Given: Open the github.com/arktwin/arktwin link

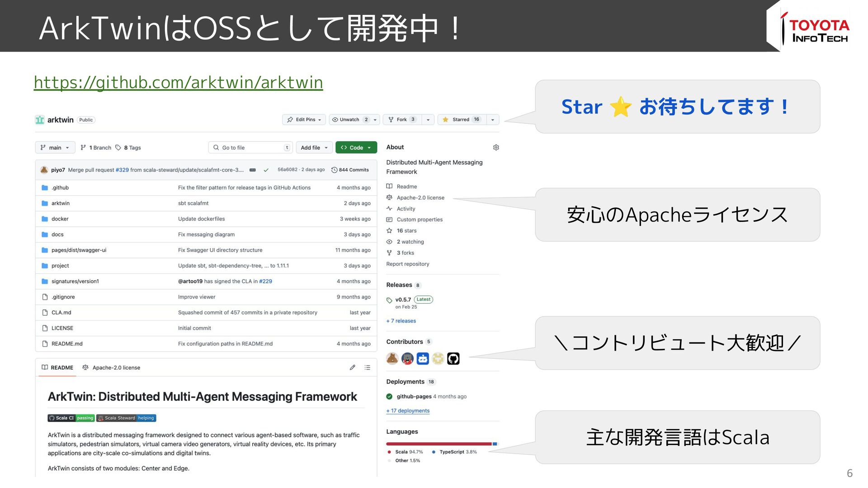Looking at the screenshot, I should click(x=178, y=83).
